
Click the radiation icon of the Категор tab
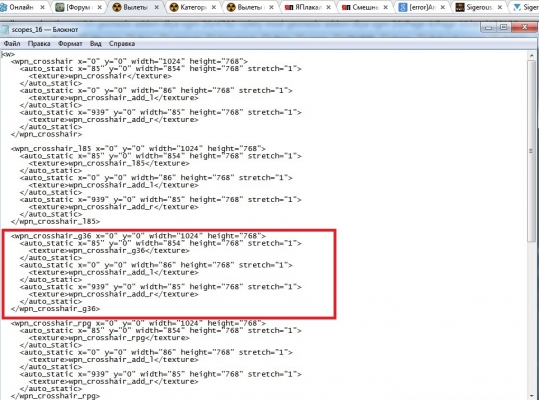174,7
